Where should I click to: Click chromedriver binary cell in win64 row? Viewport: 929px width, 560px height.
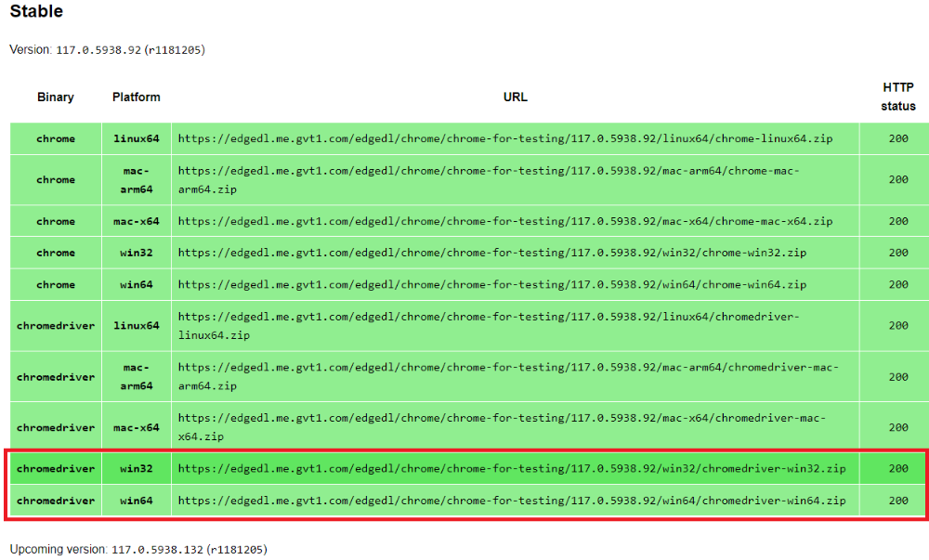56,501
